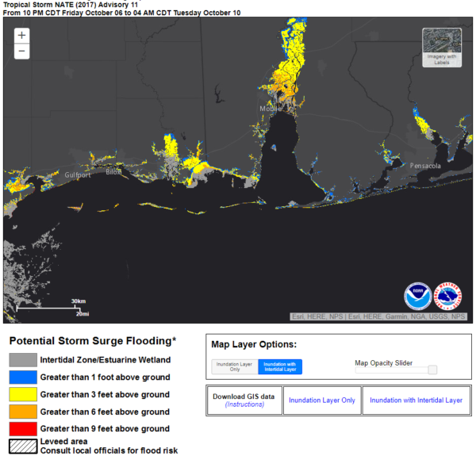The width and height of the screenshot is (476, 456).
Task: Click the gray Intertidal Zone legend swatch
Action: pos(21,360)
